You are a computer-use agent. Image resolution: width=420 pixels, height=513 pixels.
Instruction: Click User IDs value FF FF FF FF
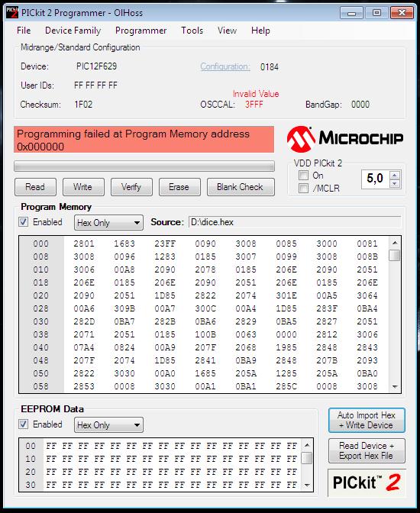click(95, 85)
